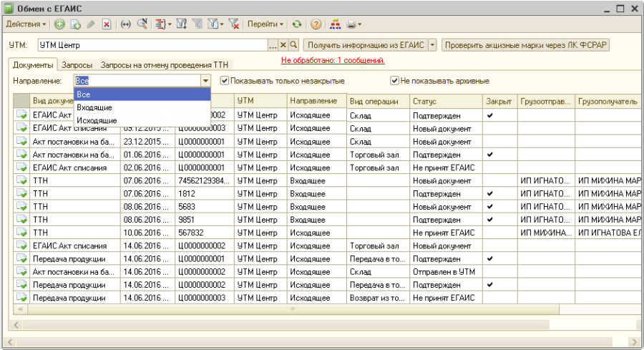Viewport: 644px width, 350px height.
Task: Click into the УТМ input field
Action: 153,45
